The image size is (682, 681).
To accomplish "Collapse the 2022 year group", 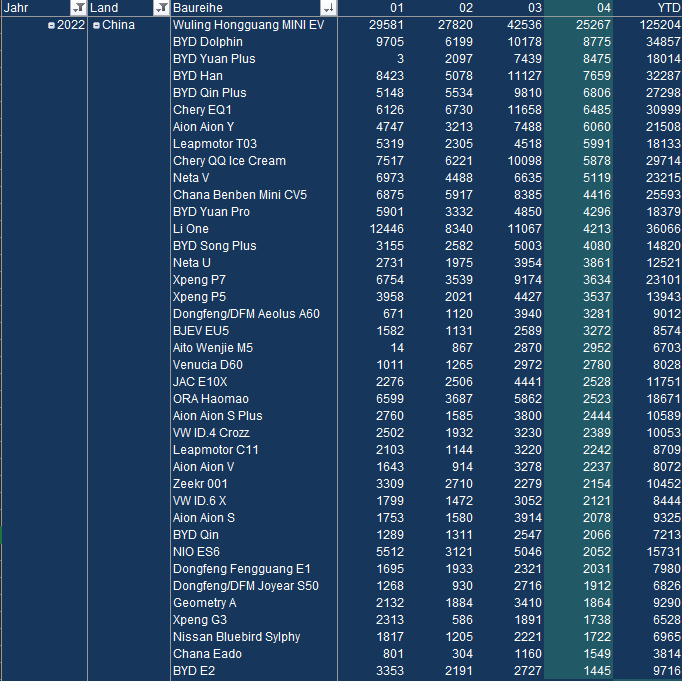I will [51, 25].
